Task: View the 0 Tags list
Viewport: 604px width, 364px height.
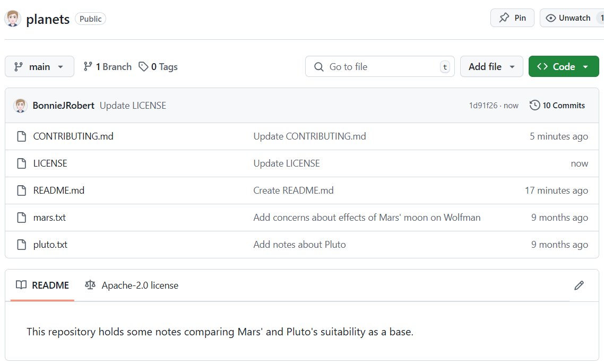Action: (x=158, y=67)
